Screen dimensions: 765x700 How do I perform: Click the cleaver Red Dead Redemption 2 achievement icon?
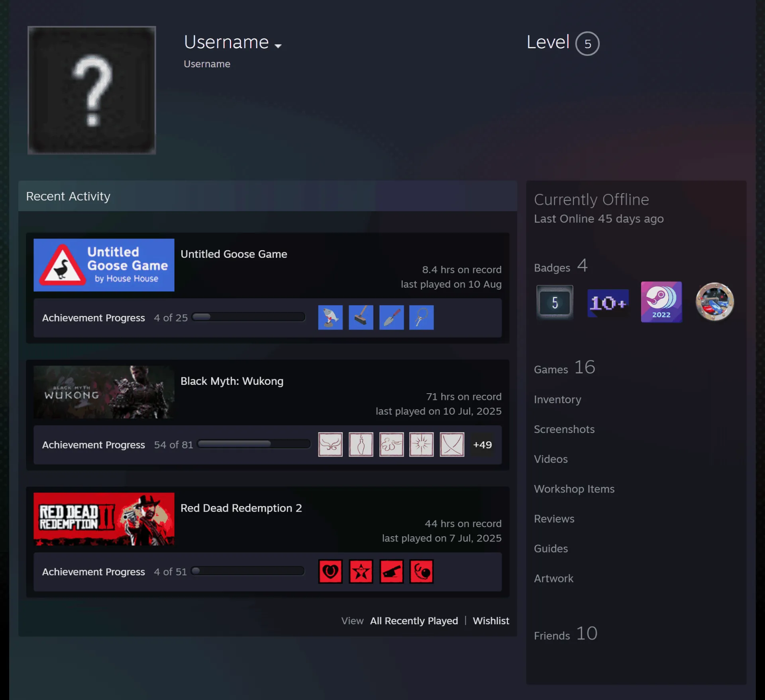pyautogui.click(x=391, y=571)
